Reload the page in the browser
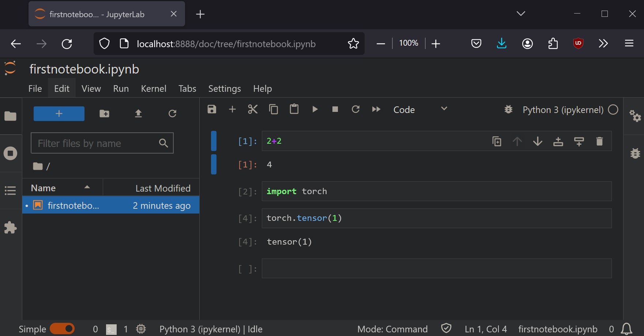 pyautogui.click(x=67, y=44)
